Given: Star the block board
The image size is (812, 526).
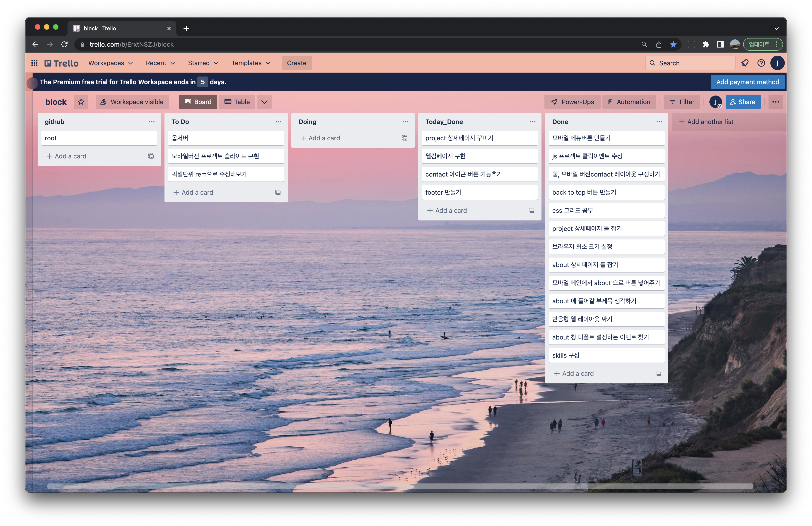Looking at the screenshot, I should pos(81,102).
